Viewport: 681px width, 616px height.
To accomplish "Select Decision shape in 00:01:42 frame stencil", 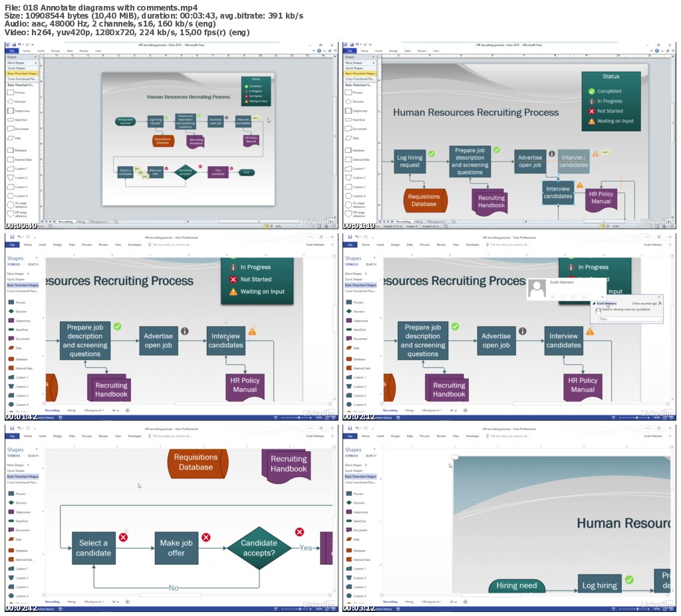I will pyautogui.click(x=18, y=312).
